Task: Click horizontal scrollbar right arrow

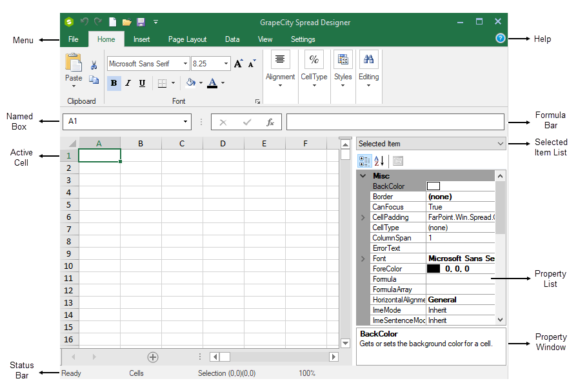Action: click(334, 357)
